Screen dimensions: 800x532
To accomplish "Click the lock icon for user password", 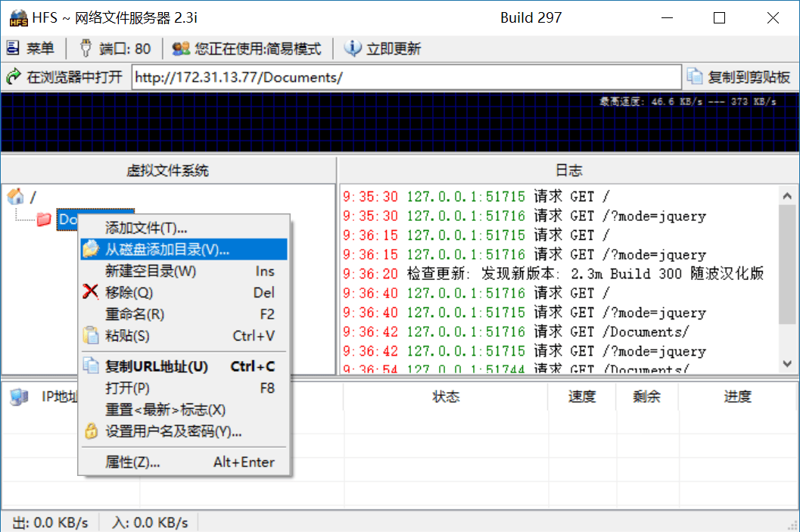I will coord(91,431).
